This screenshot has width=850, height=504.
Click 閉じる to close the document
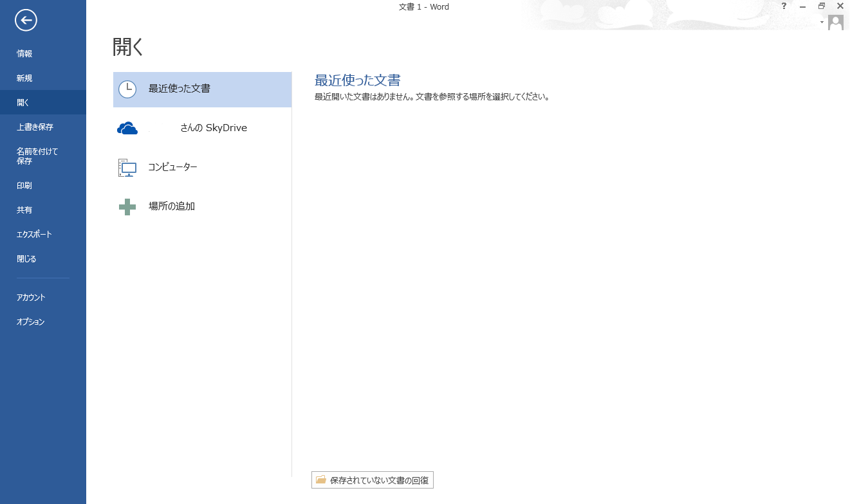(26, 259)
